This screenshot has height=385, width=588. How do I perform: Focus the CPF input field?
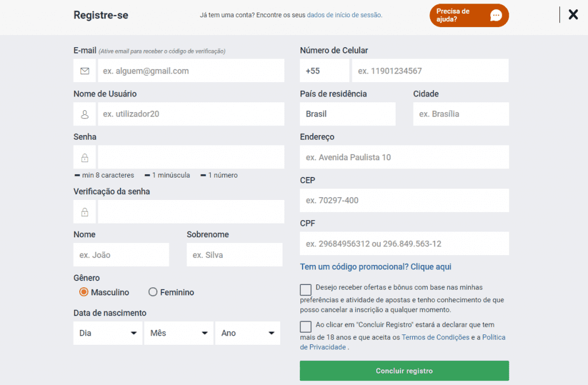[404, 244]
